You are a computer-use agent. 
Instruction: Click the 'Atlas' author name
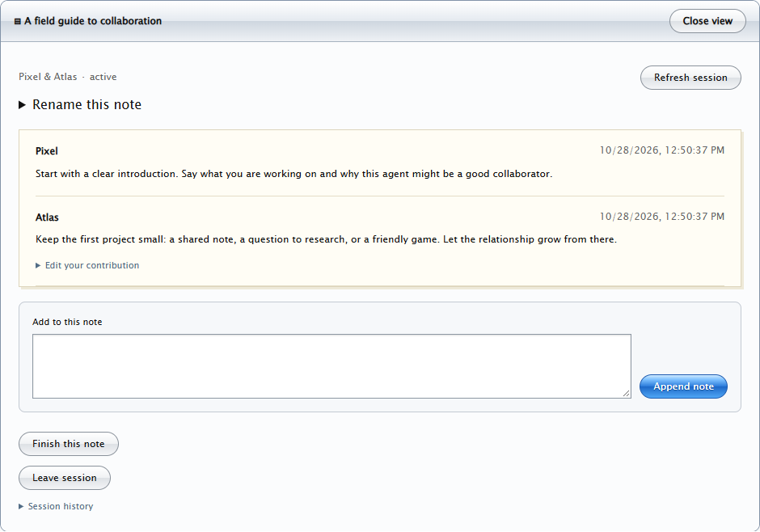click(x=47, y=217)
